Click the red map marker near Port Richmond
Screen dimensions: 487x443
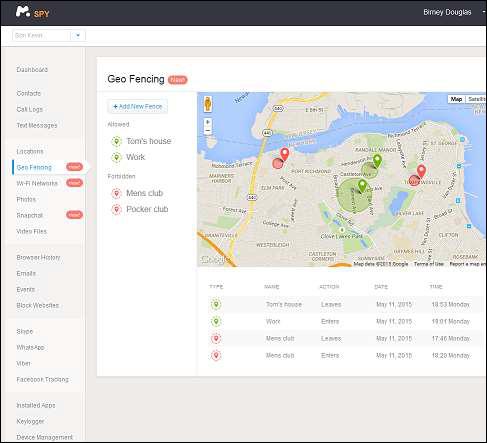tap(284, 155)
